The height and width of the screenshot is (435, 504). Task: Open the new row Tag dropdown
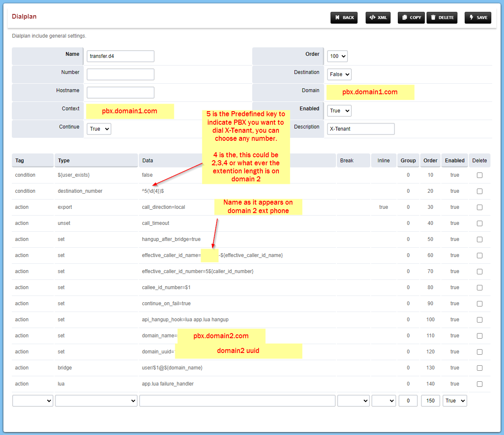click(x=33, y=400)
